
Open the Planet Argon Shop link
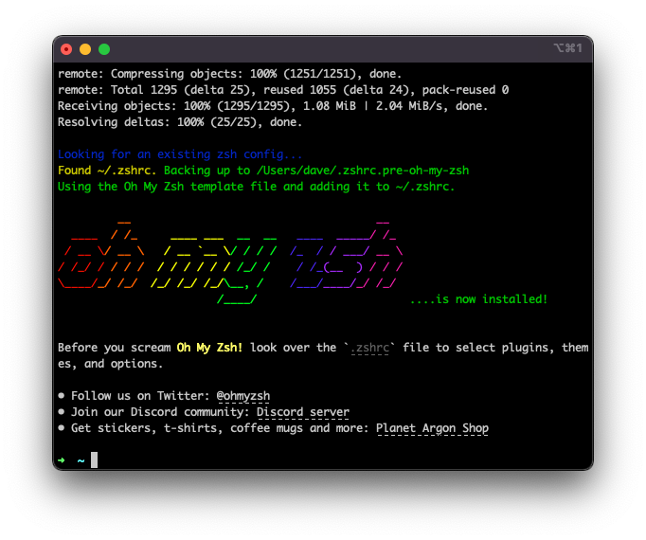tap(432, 428)
